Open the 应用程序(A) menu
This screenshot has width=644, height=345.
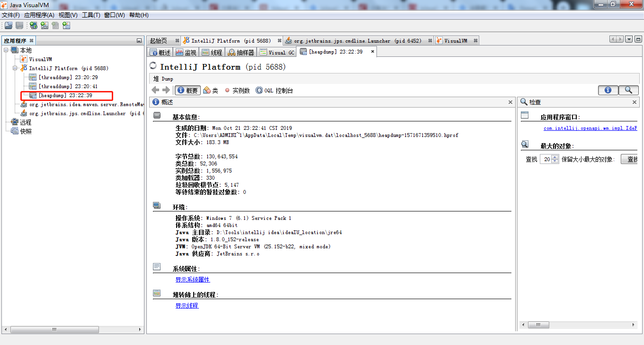(x=39, y=15)
